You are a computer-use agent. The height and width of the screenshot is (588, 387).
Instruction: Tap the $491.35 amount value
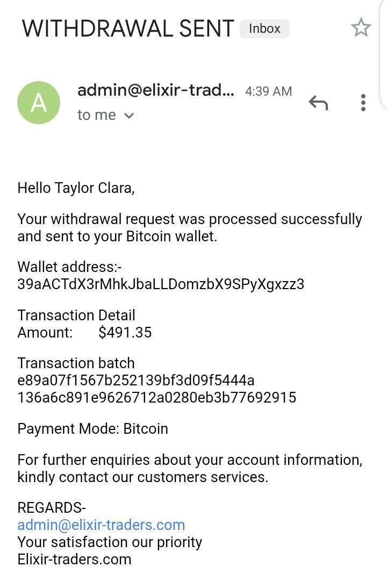pyautogui.click(x=125, y=332)
